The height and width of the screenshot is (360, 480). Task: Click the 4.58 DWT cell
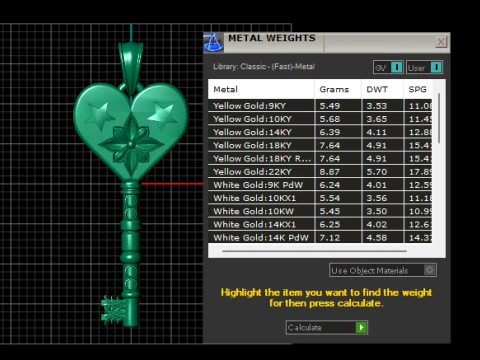click(383, 237)
